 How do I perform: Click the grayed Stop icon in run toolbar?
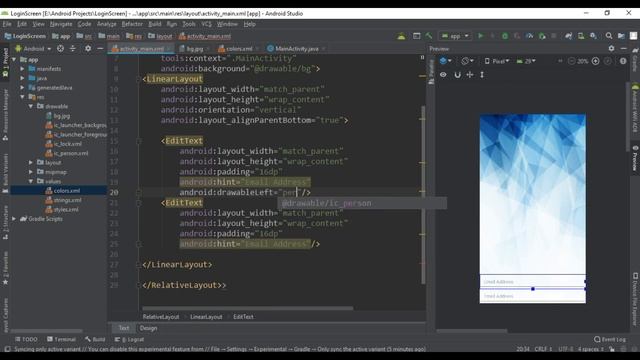[x=554, y=36]
